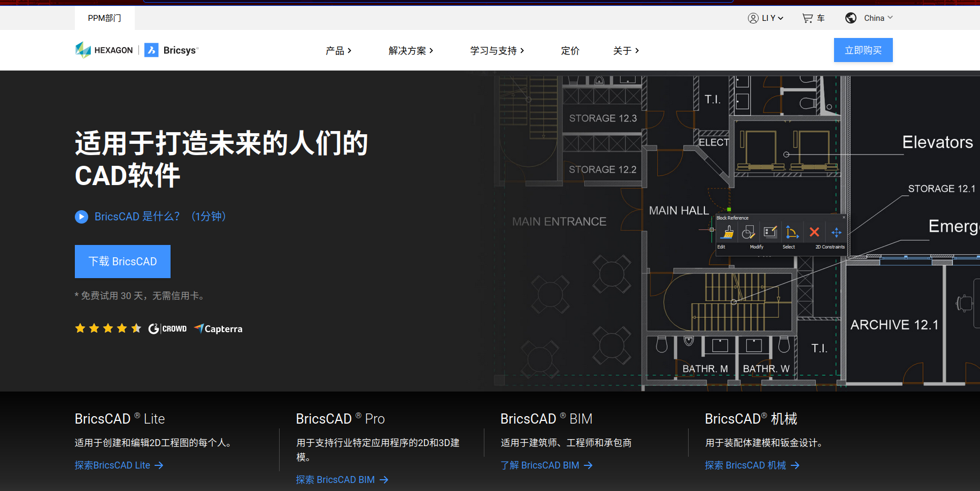The height and width of the screenshot is (491, 980).
Task: Select the PPM部门 tab
Action: 104,18
